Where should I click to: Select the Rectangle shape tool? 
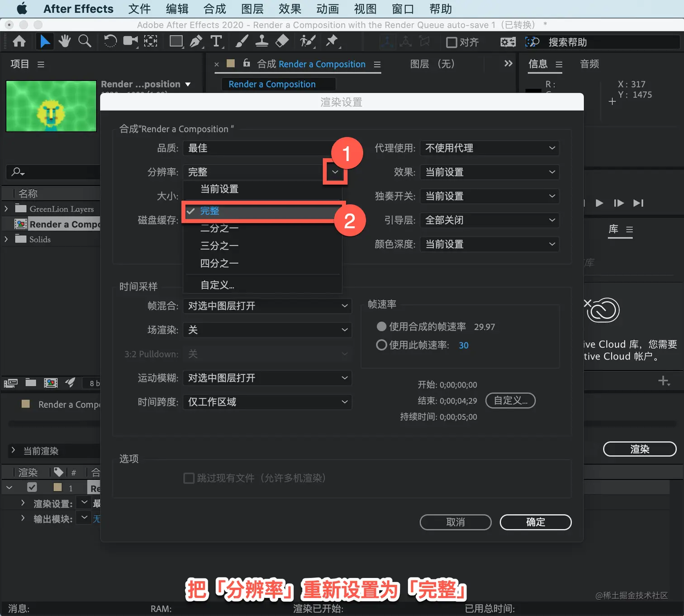click(x=176, y=41)
